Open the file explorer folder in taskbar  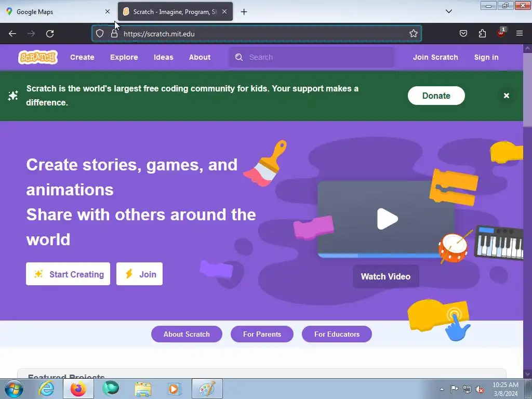[x=143, y=389]
